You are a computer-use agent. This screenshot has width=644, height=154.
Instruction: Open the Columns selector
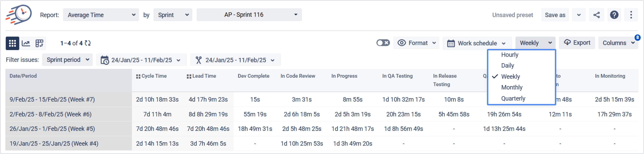point(618,43)
